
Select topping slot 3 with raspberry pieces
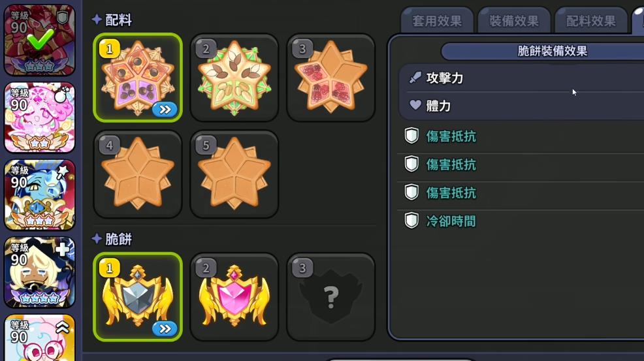[x=330, y=78]
